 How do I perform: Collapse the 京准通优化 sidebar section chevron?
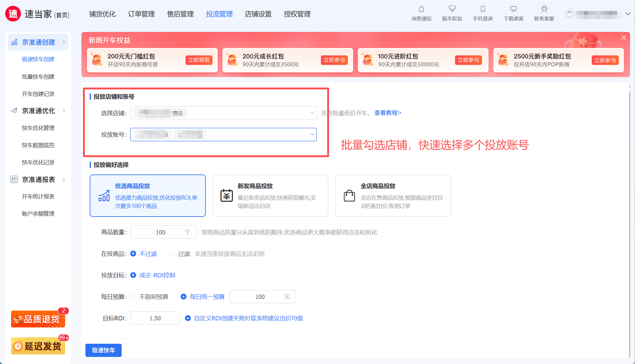pyautogui.click(x=64, y=111)
